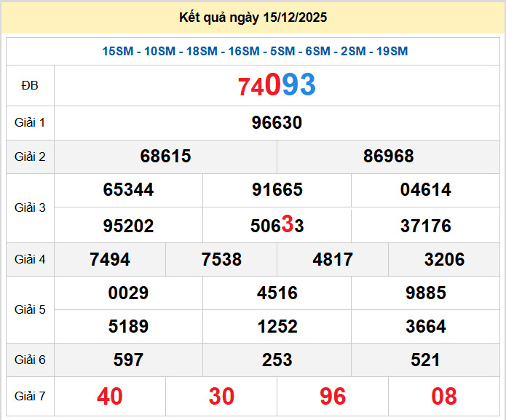This screenshot has width=506, height=420.
Task: Click the Giải 4 row label
Action: coord(30,259)
